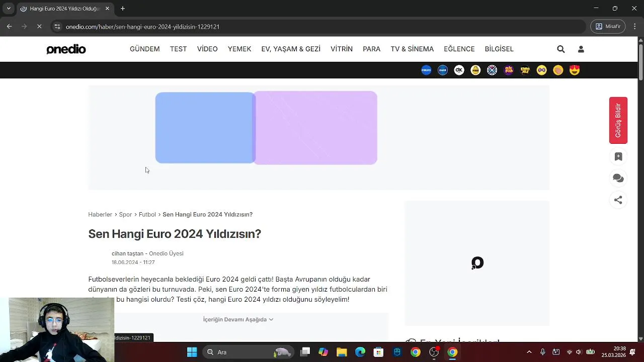Open Ev, Yaşam & Gezi menu
Viewport: 644px width, 362px height.
click(291, 49)
